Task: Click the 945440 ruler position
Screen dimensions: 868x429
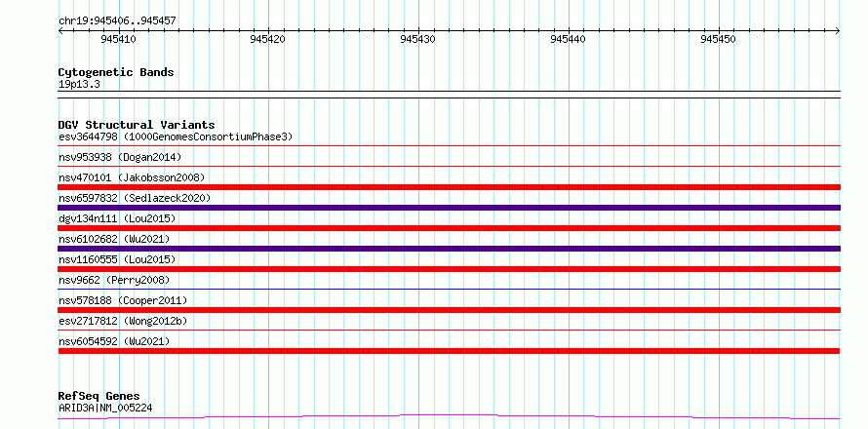Action: [x=568, y=39]
